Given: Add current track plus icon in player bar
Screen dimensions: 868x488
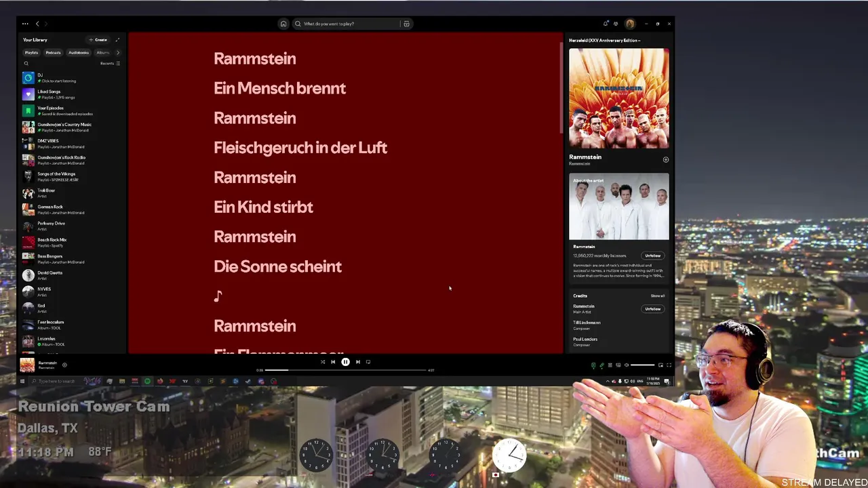Looking at the screenshot, I should click(x=64, y=365).
